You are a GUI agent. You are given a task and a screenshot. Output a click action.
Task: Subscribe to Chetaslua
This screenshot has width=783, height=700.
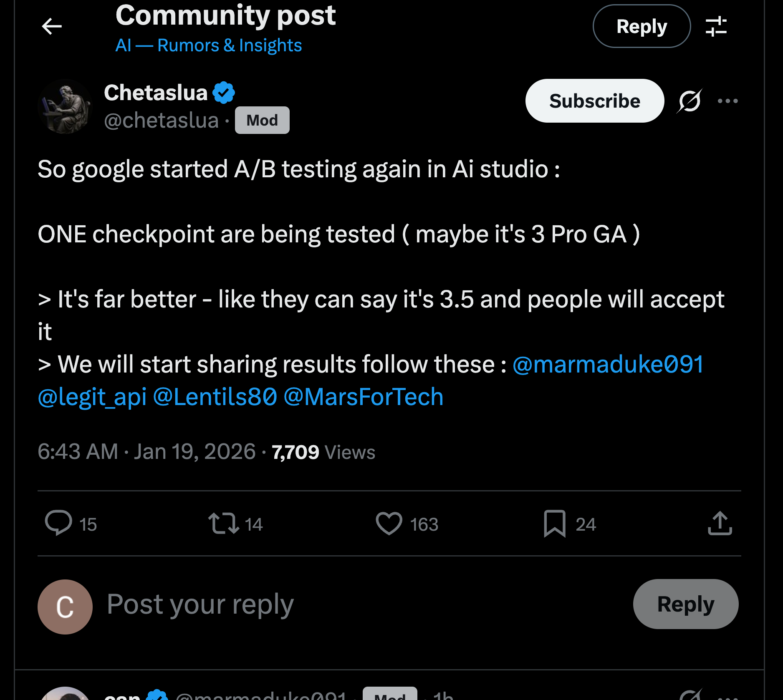[594, 101]
